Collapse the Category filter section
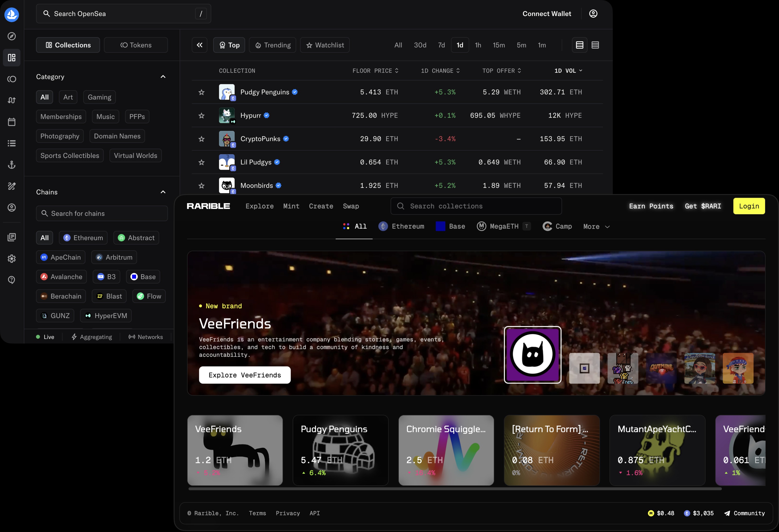 click(163, 77)
